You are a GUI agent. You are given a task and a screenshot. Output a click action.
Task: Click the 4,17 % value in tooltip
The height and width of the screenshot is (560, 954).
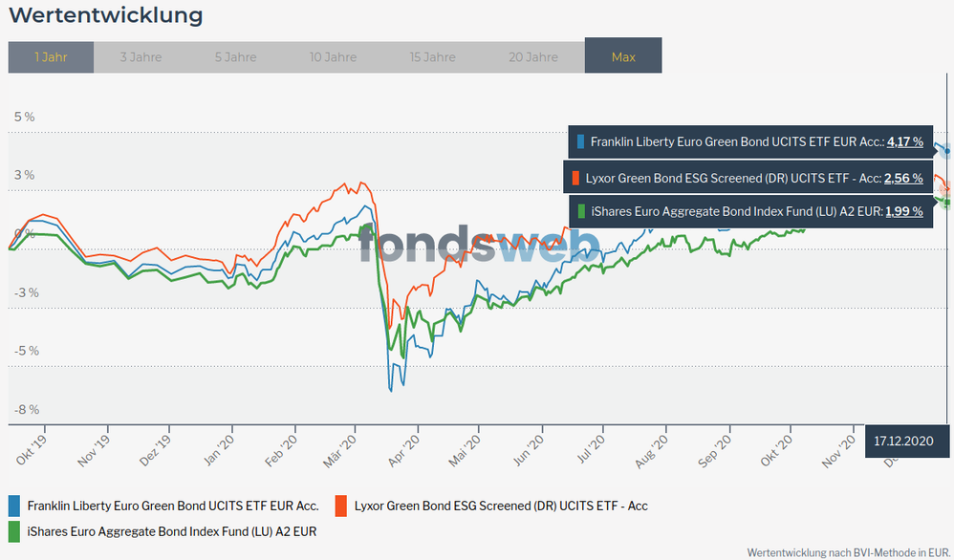[x=905, y=141]
